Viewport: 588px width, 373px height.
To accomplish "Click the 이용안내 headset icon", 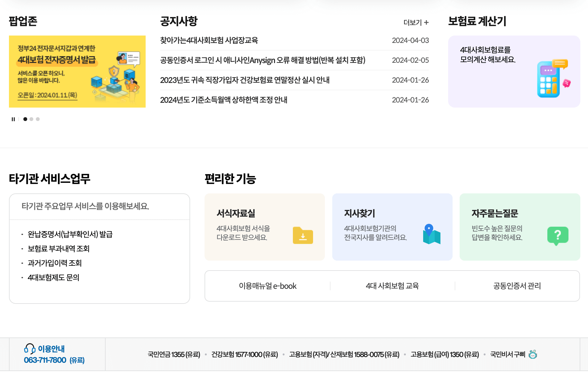I will [30, 349].
